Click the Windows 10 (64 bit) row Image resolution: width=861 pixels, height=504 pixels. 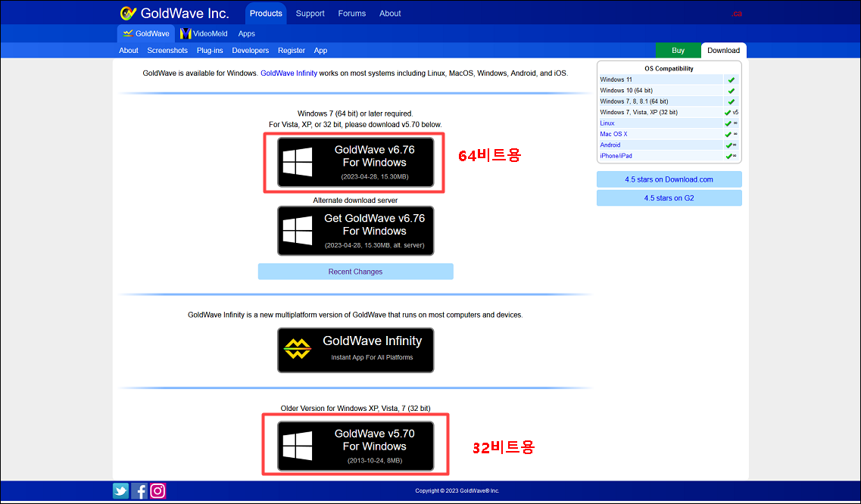[x=669, y=91]
